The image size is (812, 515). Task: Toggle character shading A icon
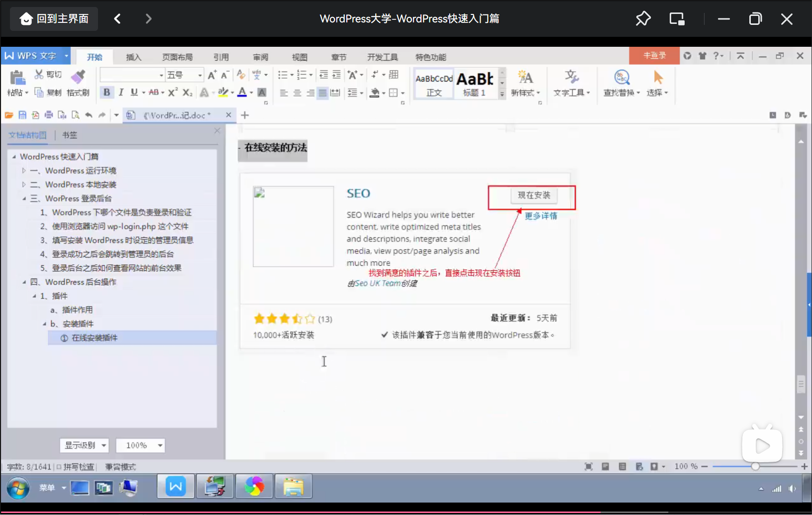click(x=262, y=93)
